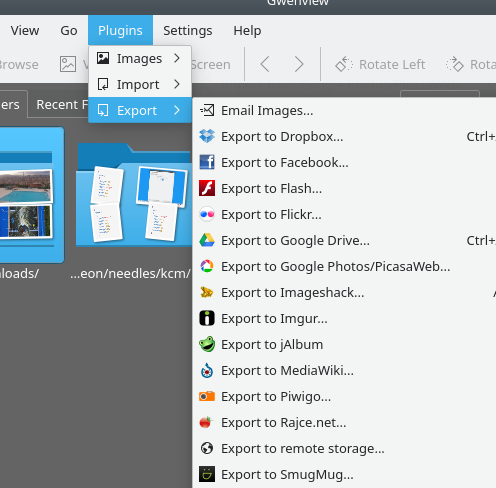Open the View menu
The height and width of the screenshot is (488, 496).
[25, 31]
